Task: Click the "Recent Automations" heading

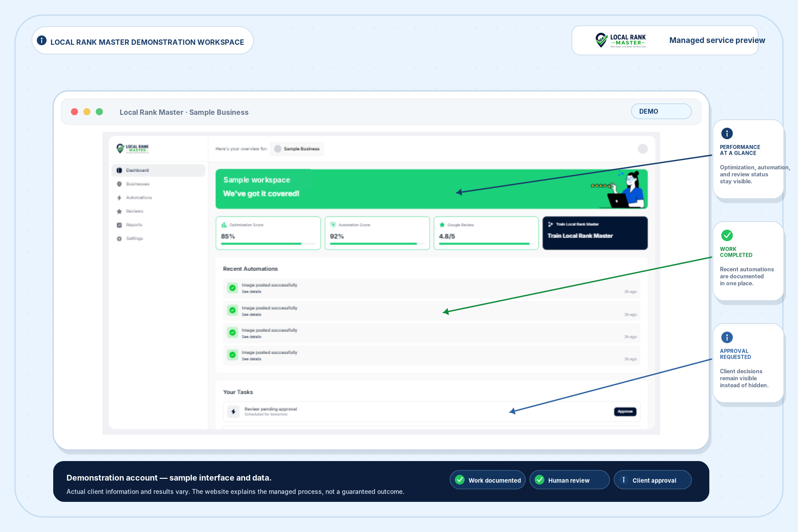Action: 250,269
